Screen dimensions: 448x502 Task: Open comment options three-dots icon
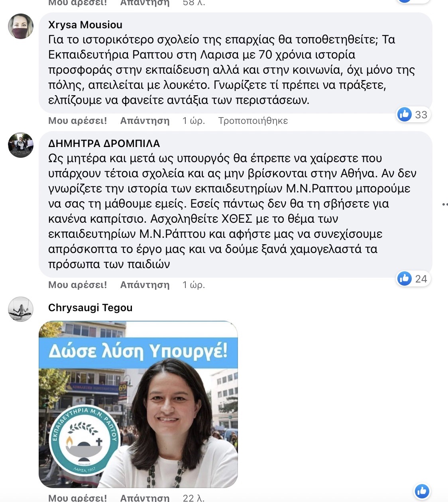click(445, 204)
